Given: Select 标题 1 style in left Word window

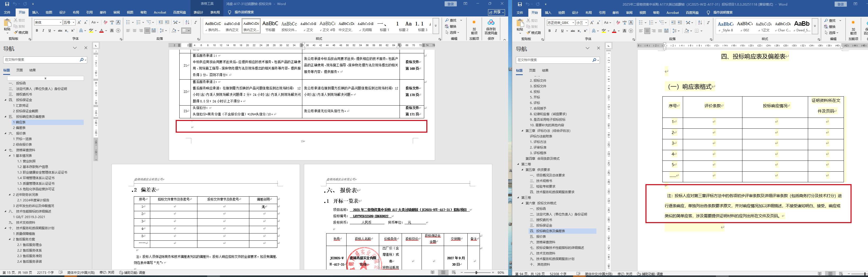Looking at the screenshot, I should 384,26.
